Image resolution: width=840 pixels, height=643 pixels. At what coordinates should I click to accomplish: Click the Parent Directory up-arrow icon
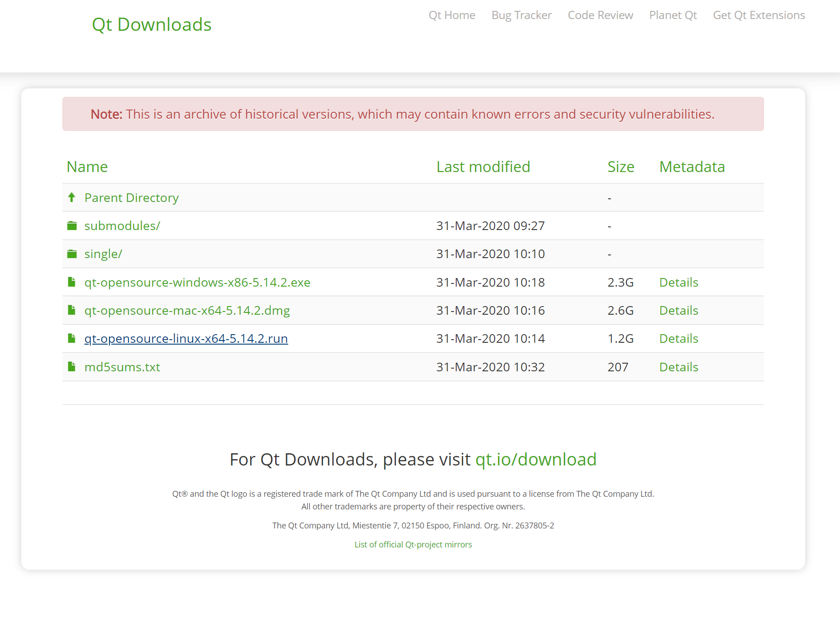(72, 197)
